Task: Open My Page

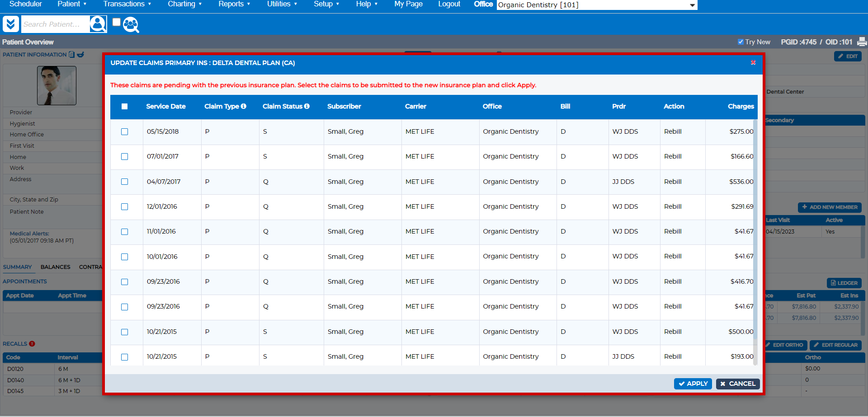Action: coord(408,4)
